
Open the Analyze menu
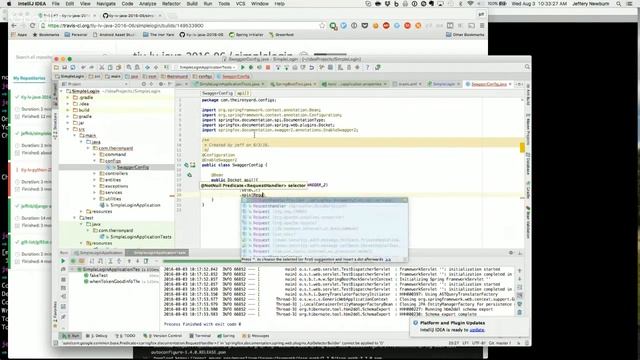147,4
